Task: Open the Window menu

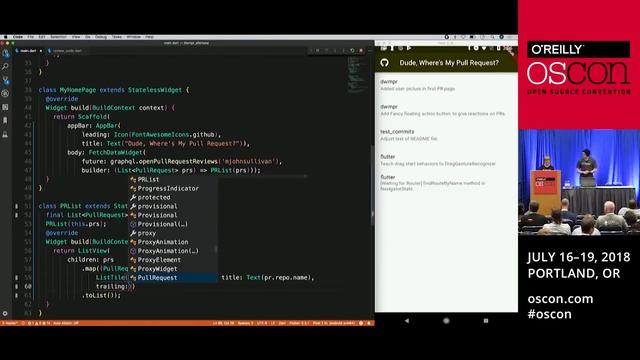Action: click(x=133, y=37)
